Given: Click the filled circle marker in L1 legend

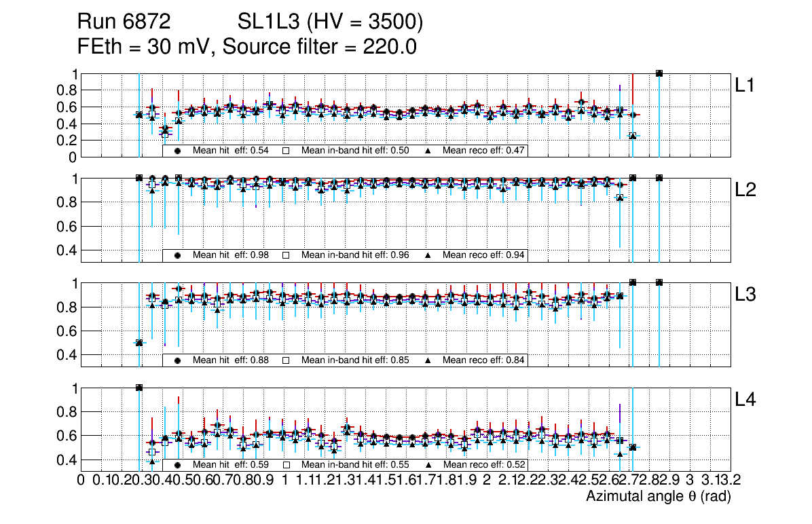Looking at the screenshot, I should [x=177, y=151].
